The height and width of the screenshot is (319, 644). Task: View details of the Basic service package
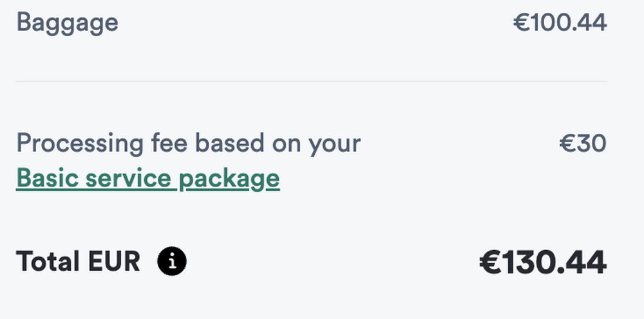tap(148, 179)
